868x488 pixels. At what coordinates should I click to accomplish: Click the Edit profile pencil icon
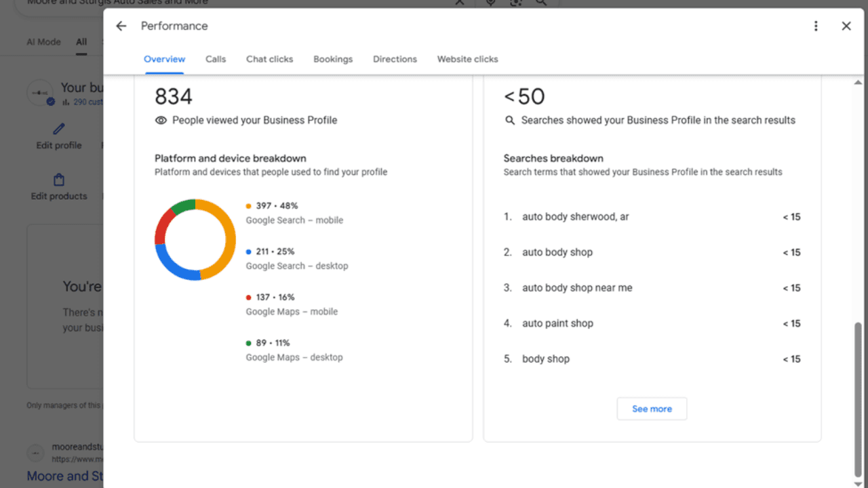pyautogui.click(x=59, y=129)
